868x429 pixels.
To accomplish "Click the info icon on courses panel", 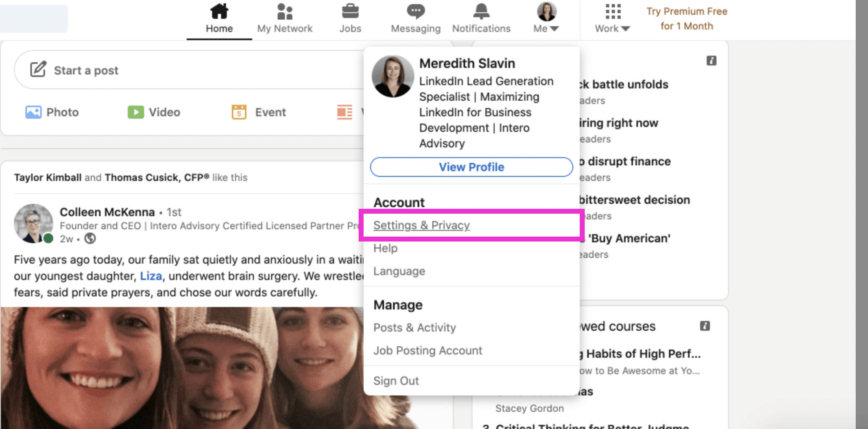I will pyautogui.click(x=705, y=326).
